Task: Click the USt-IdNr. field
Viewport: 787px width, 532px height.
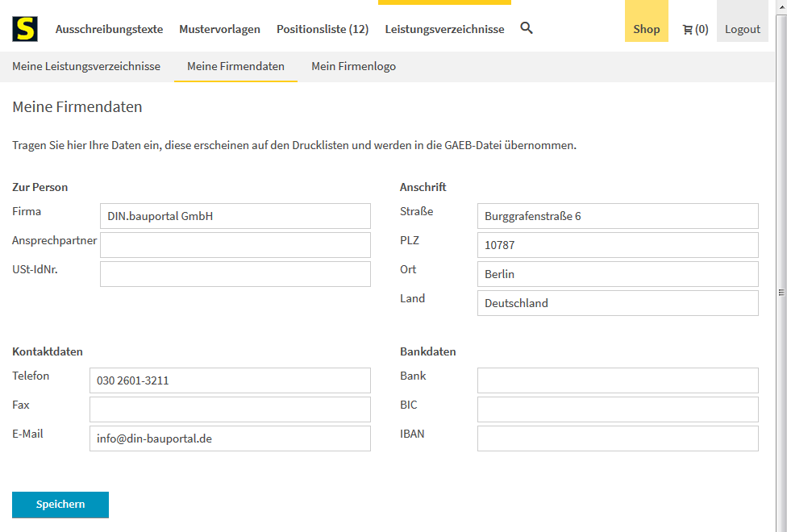Action: click(x=235, y=274)
